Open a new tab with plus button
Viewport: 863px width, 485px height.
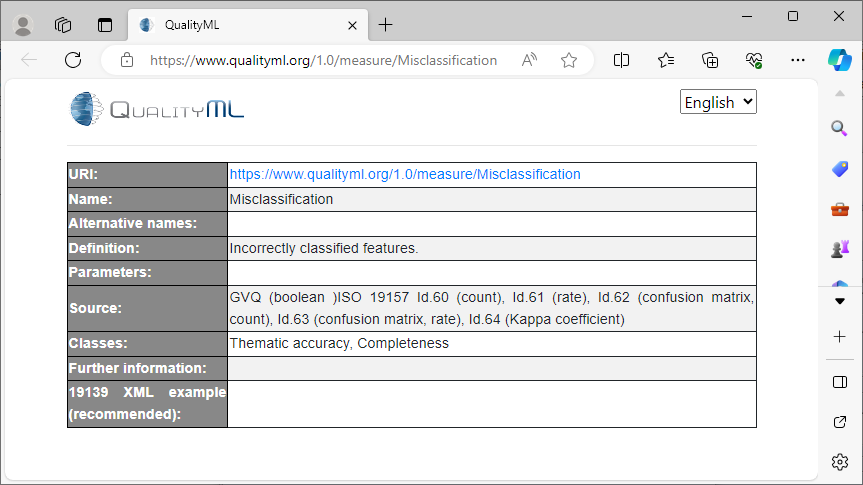point(386,25)
